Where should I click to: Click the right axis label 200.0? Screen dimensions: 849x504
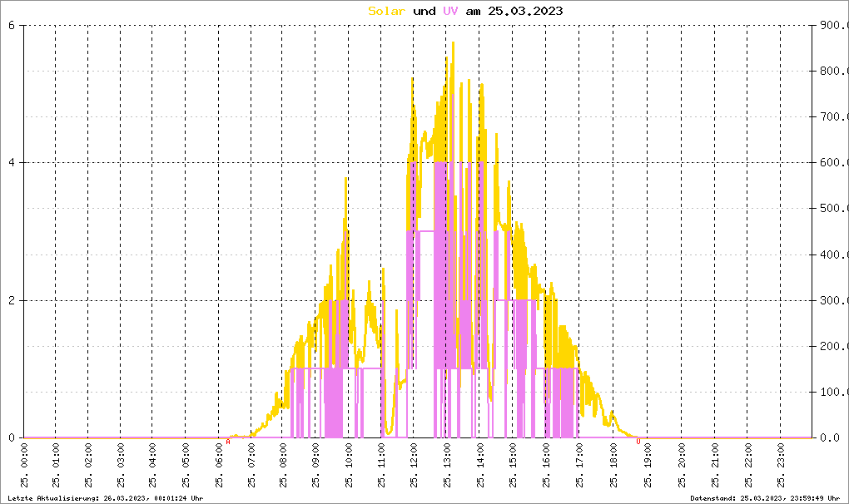[834, 346]
